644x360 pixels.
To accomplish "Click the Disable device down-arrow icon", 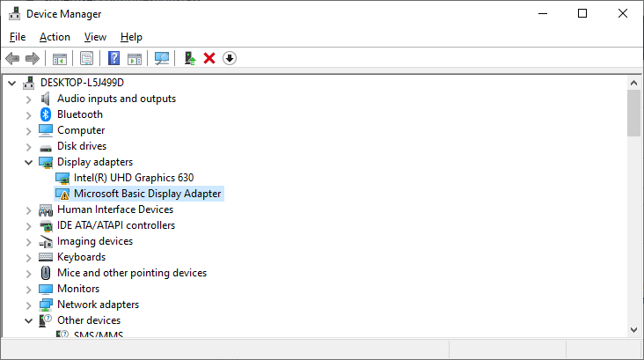I will click(230, 58).
